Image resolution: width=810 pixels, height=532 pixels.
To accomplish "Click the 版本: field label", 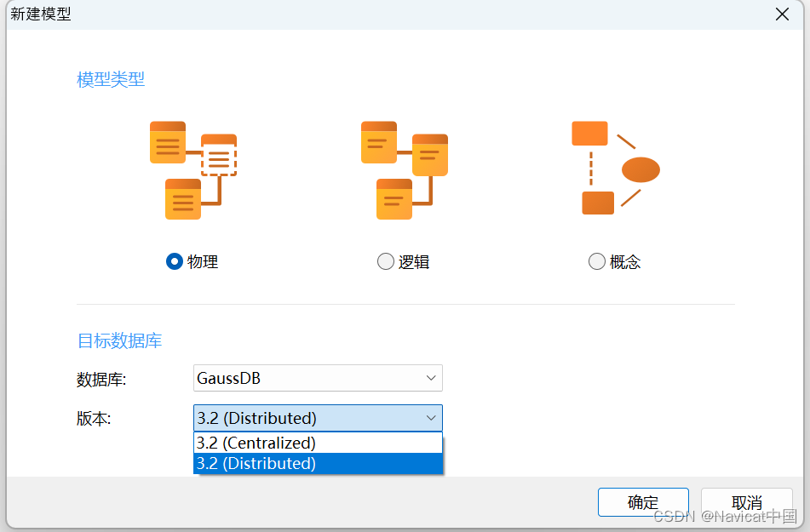I will pyautogui.click(x=94, y=419).
